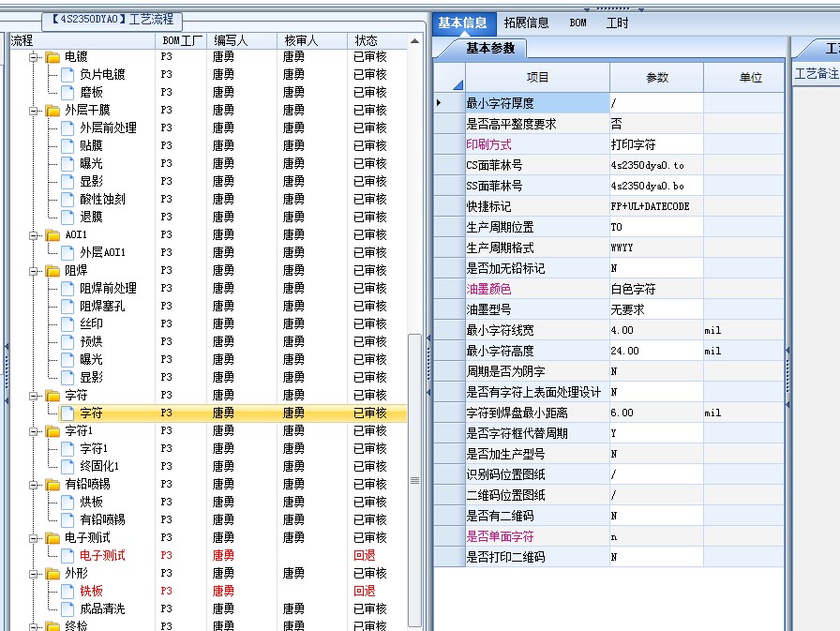Screen dimensions: 840x631
Task: Open the BOM tab
Action: coord(577,23)
